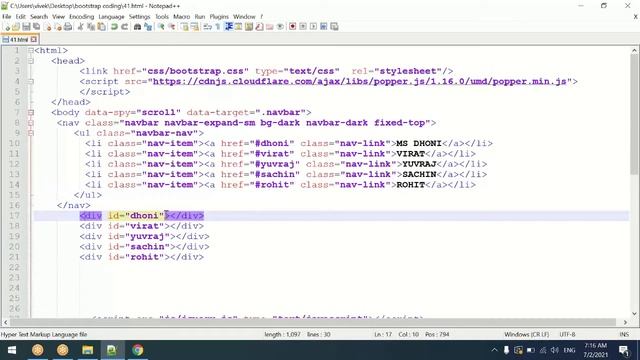
Task: Start macro recording with the red record icon
Action: (292, 27)
